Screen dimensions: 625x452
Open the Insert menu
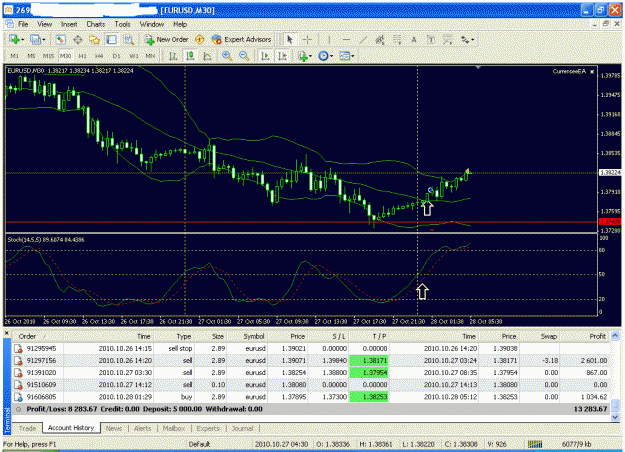click(x=69, y=24)
